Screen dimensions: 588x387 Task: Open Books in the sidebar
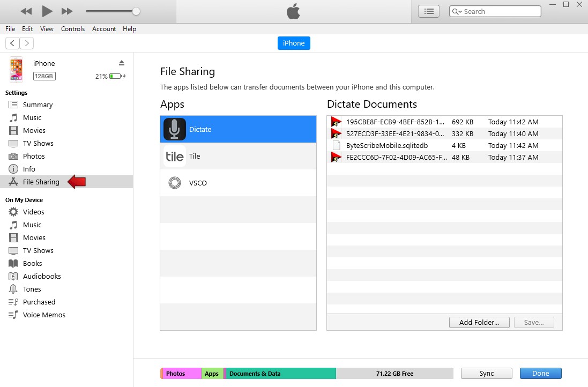coord(67,263)
